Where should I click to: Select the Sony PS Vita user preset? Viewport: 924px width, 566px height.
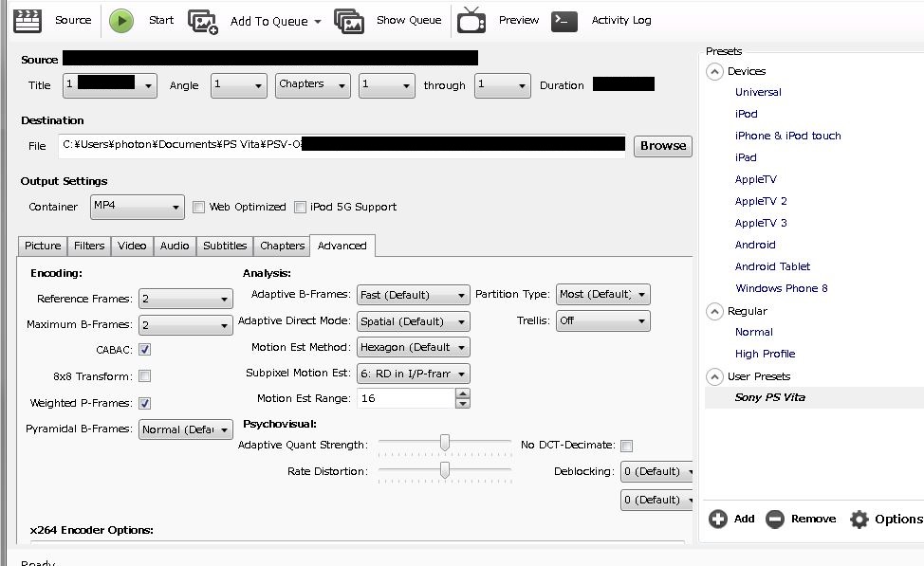pos(769,397)
